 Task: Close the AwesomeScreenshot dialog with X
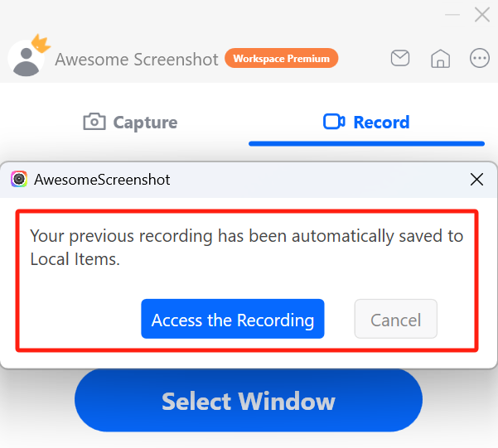click(476, 180)
